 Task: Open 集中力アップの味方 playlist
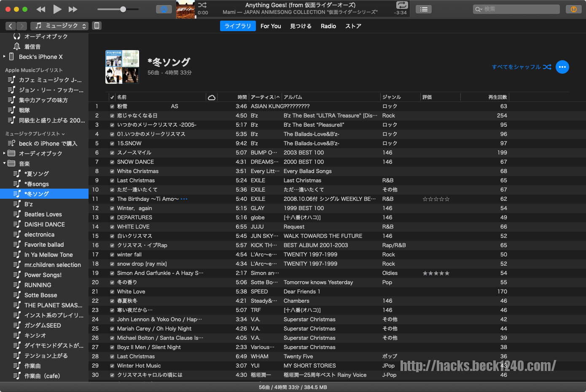[x=44, y=100]
